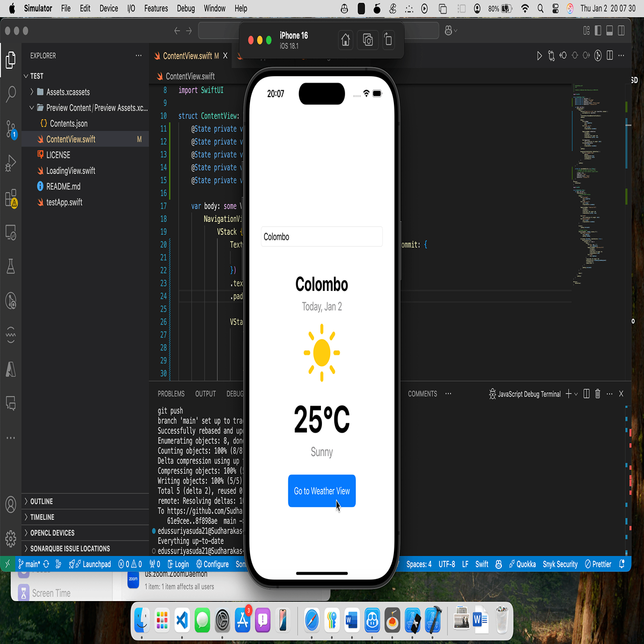The height and width of the screenshot is (644, 644).
Task: Kill the terminal with trash icon
Action: [x=598, y=394]
